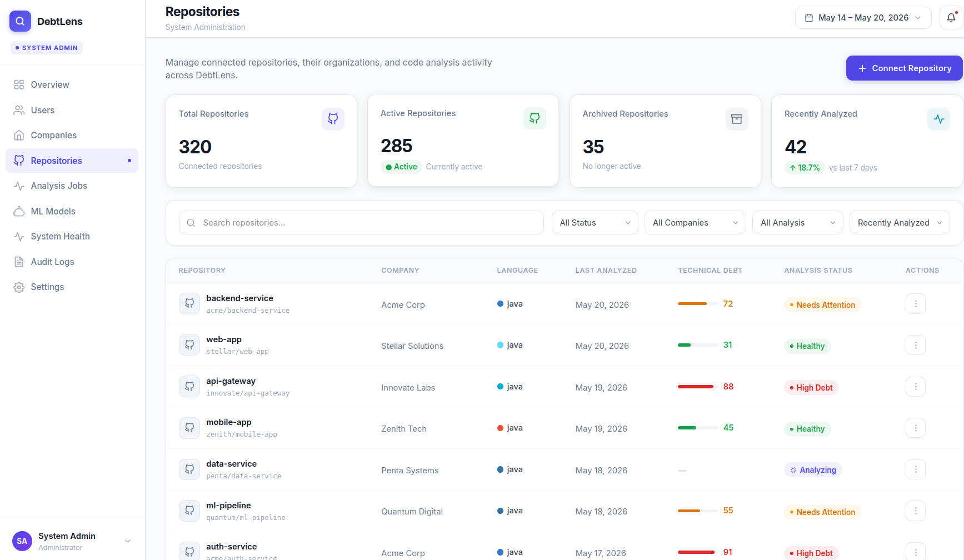964x560 pixels.
Task: Open Audit Logs
Action: click(x=72, y=262)
